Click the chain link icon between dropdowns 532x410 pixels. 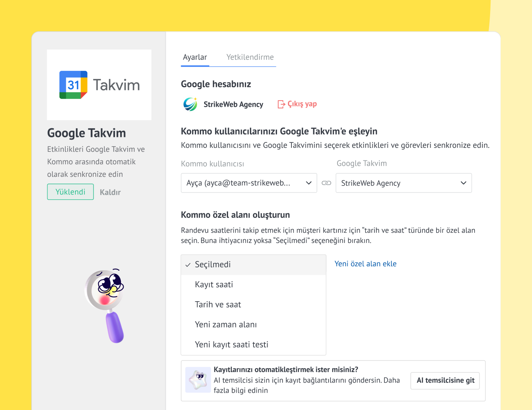(x=326, y=183)
